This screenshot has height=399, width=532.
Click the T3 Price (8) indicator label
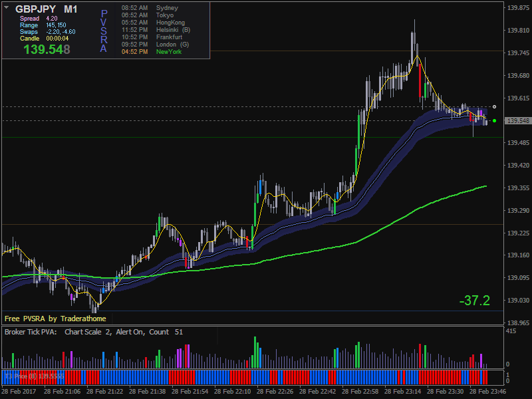pos(35,376)
